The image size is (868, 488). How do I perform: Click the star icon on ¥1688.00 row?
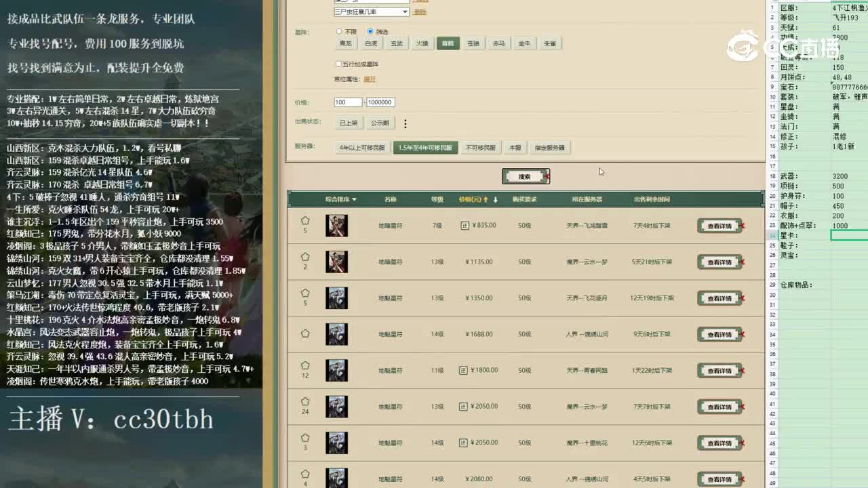point(305,333)
